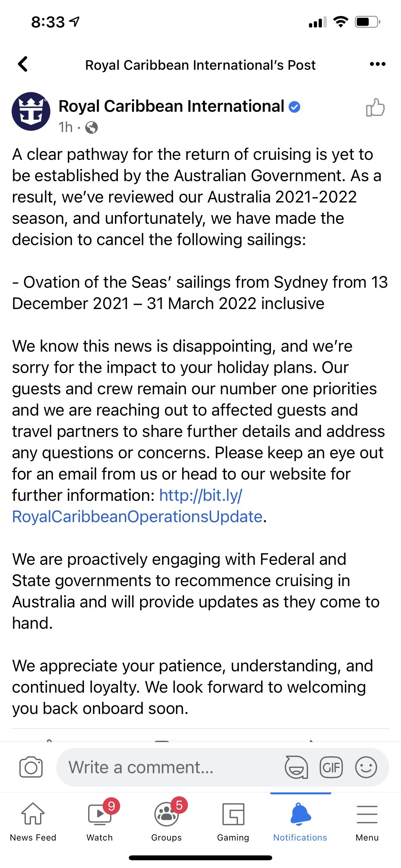Tap the blue verified badge
Image resolution: width=401 pixels, height=868 pixels.
tap(294, 107)
